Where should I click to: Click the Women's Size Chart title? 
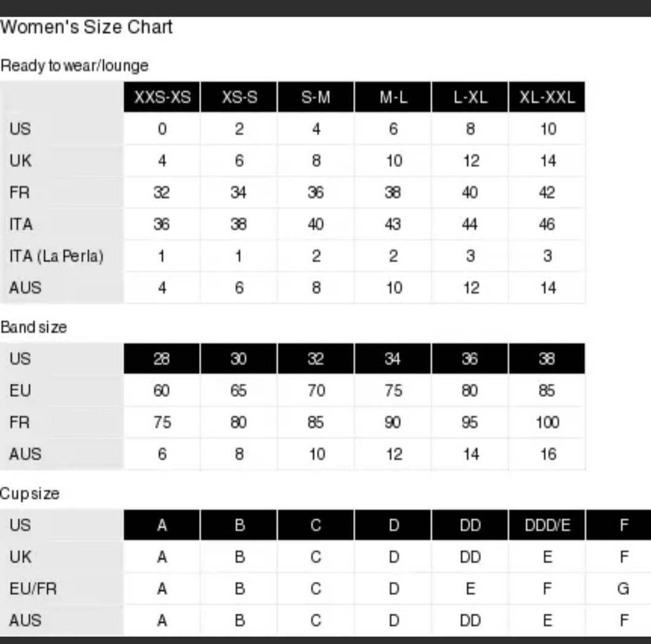(x=87, y=27)
